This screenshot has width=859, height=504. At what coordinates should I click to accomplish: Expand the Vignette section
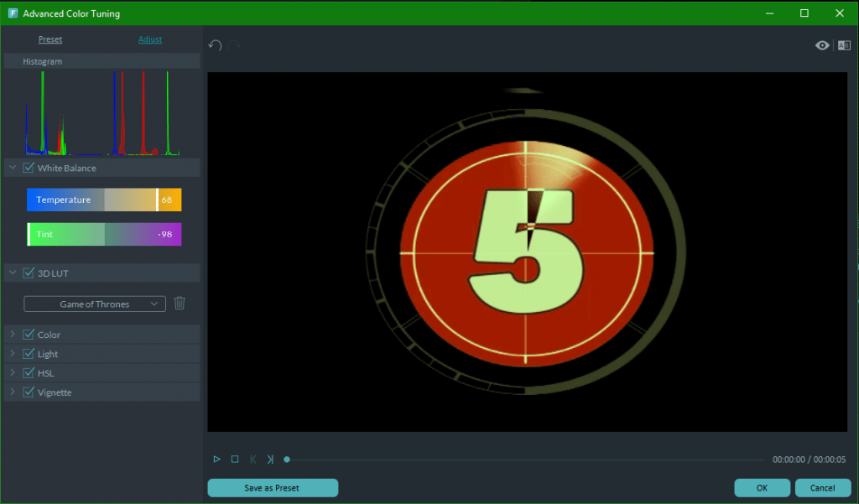[x=13, y=392]
